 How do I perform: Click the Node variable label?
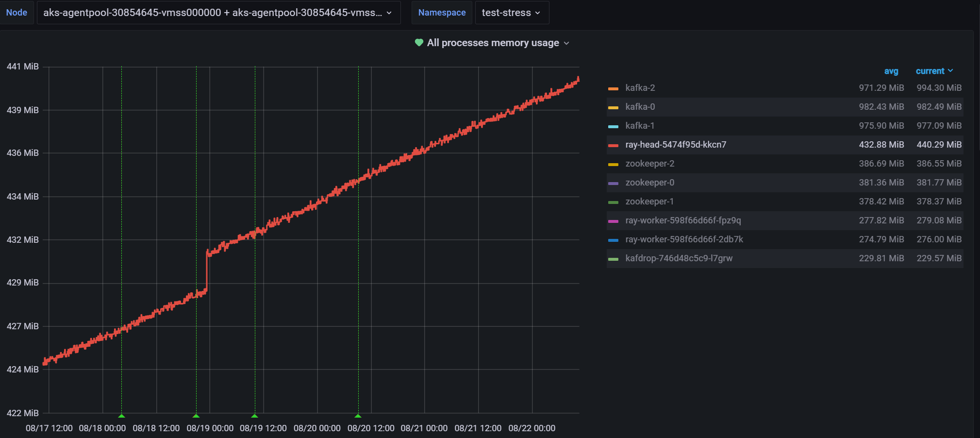[17, 13]
